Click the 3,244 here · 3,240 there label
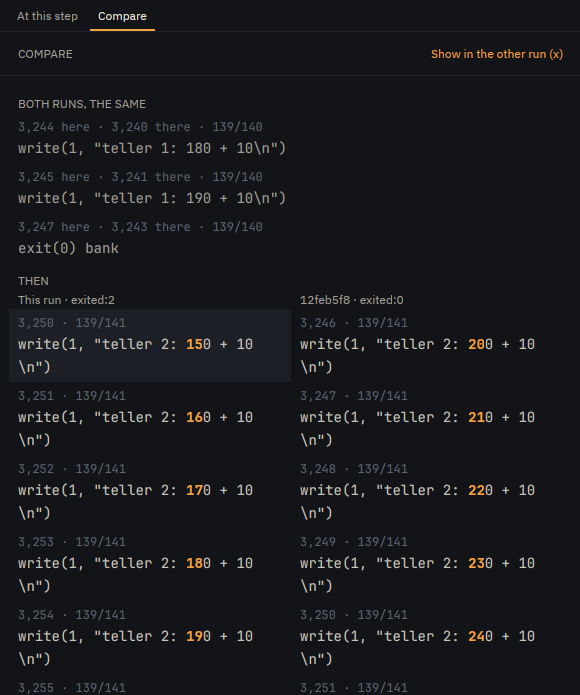Screen dimensions: 580x695 click(140, 127)
